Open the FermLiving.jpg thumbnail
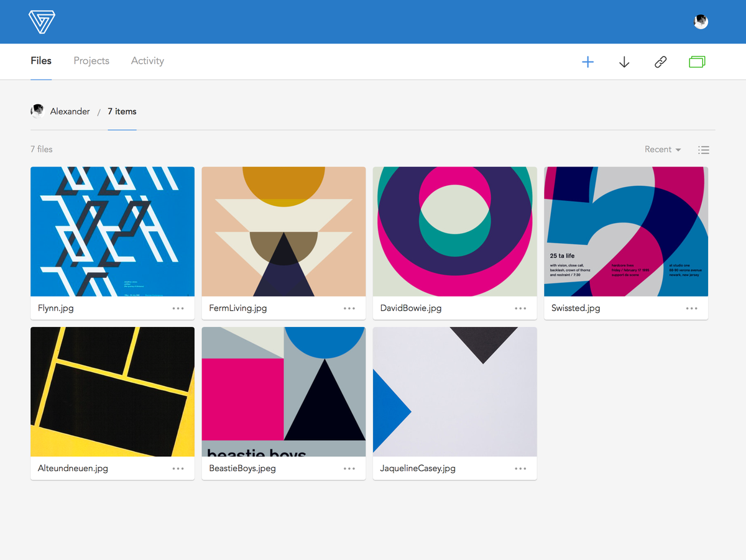Image resolution: width=746 pixels, height=560 pixels. [283, 231]
